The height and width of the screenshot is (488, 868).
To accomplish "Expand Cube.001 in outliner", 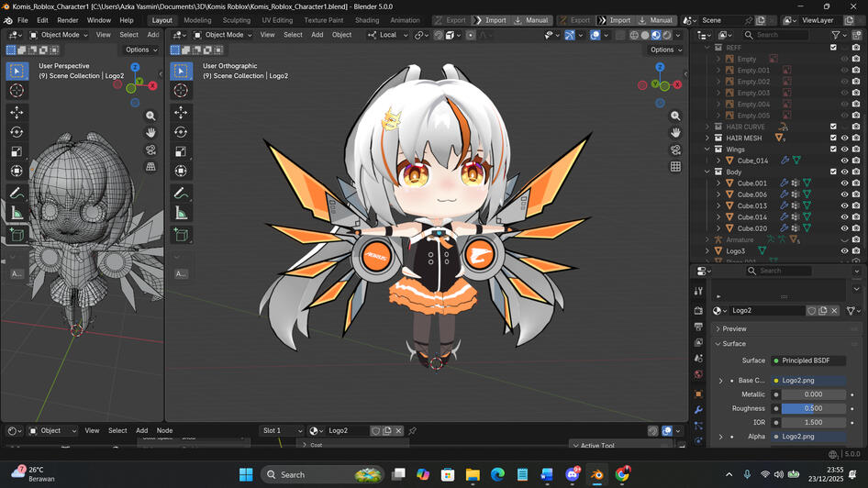I will pyautogui.click(x=718, y=183).
